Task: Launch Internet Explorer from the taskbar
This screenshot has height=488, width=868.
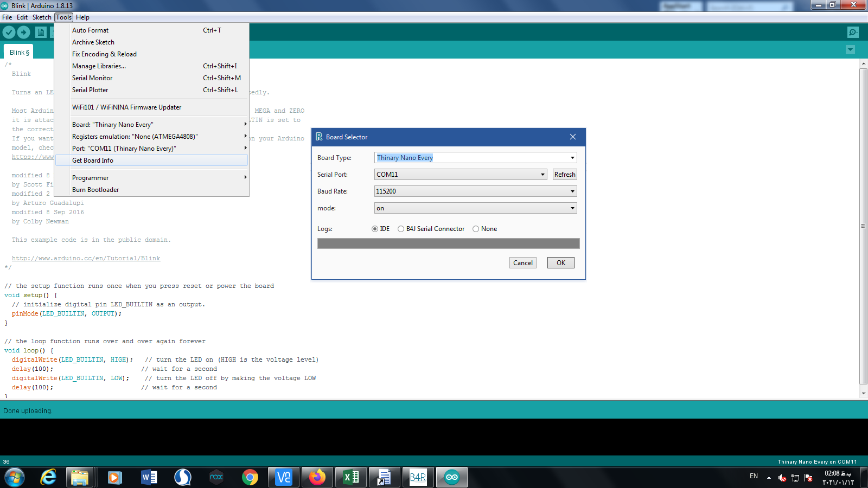Action: [x=48, y=477]
